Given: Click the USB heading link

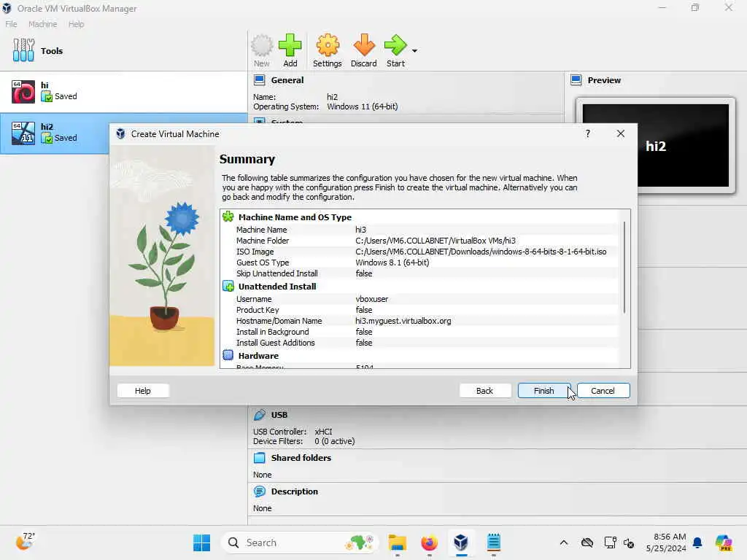Looking at the screenshot, I should tap(279, 415).
